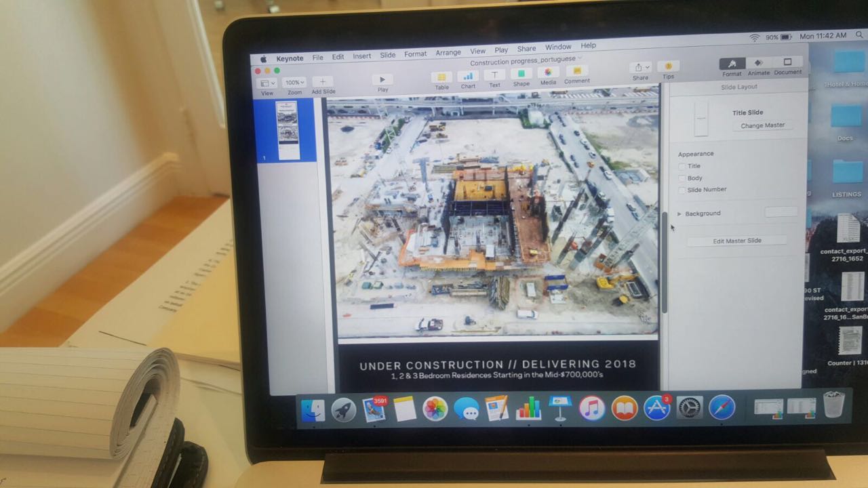The image size is (868, 488).
Task: Open the Animate inspector panel
Action: tap(758, 64)
